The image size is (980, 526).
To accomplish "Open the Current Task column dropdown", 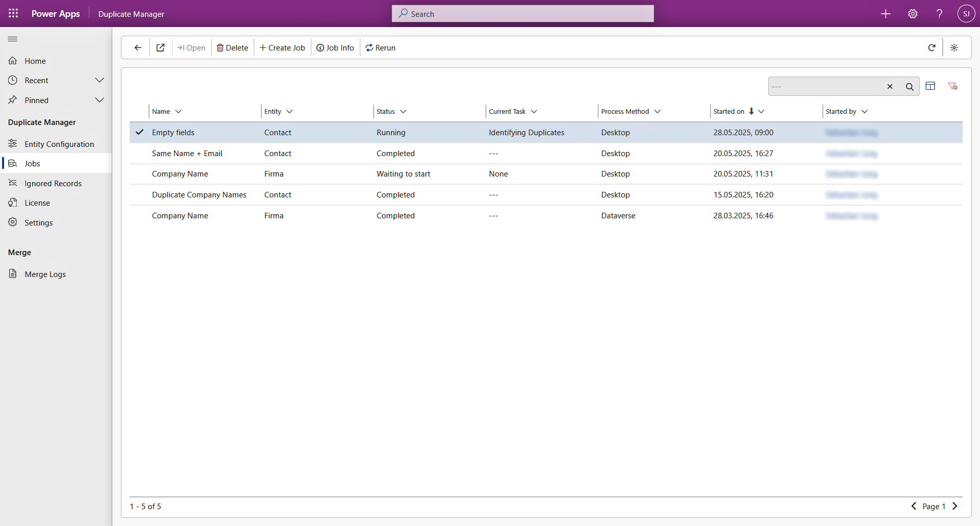I will click(534, 112).
